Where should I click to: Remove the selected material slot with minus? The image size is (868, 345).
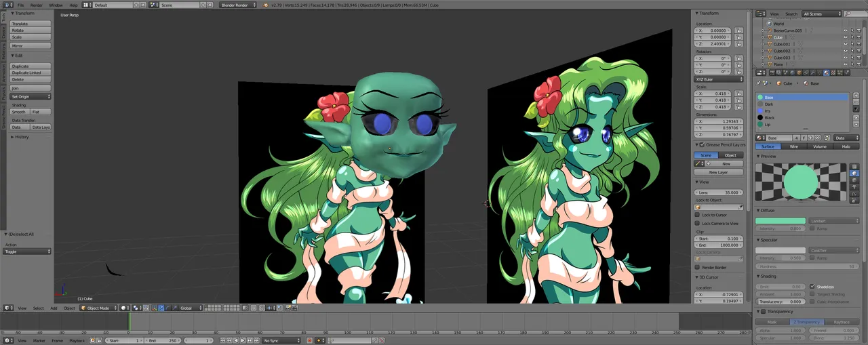(856, 102)
